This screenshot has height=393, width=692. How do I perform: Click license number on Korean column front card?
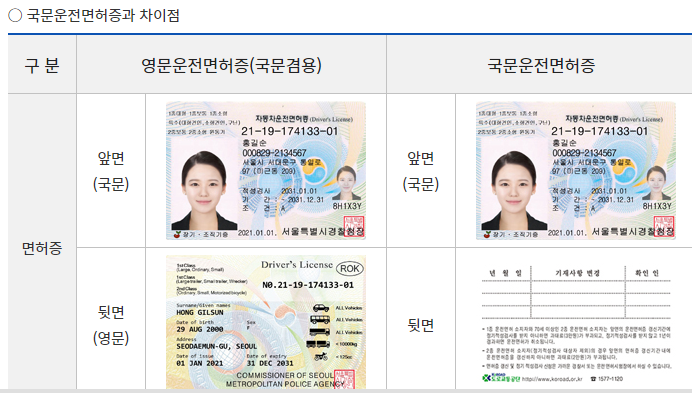click(x=599, y=131)
